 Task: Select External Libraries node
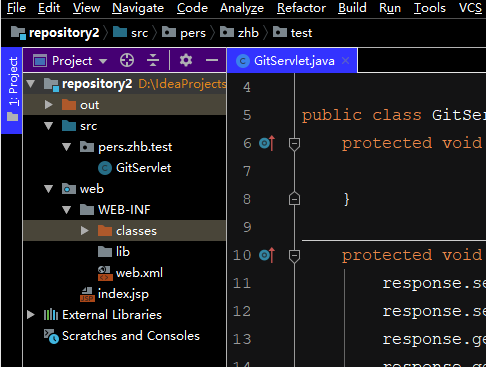tap(124, 315)
